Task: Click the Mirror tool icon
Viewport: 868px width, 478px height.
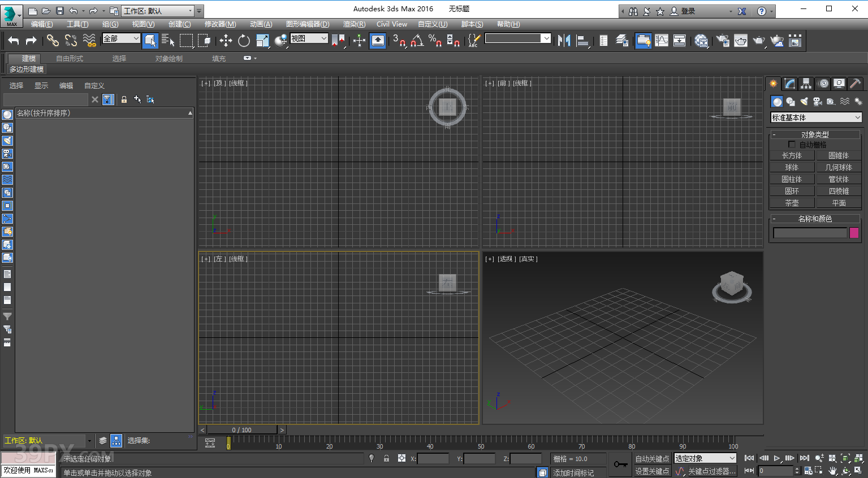Action: [564, 40]
